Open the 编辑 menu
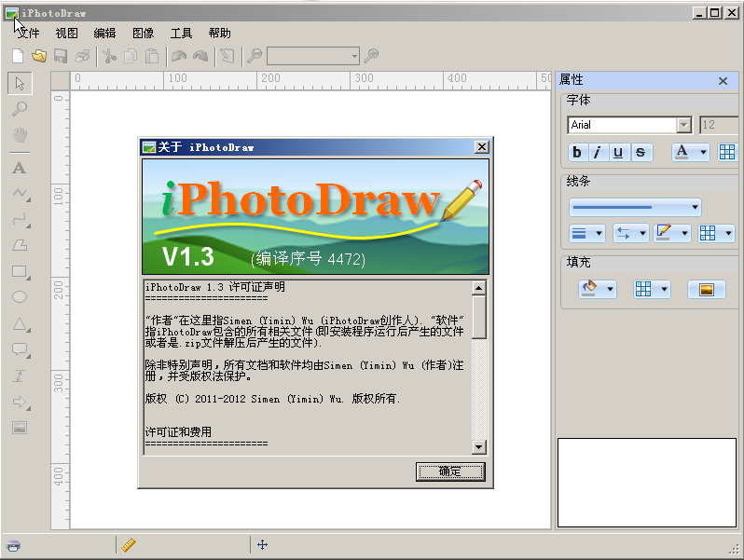This screenshot has width=744, height=560. pos(104,34)
